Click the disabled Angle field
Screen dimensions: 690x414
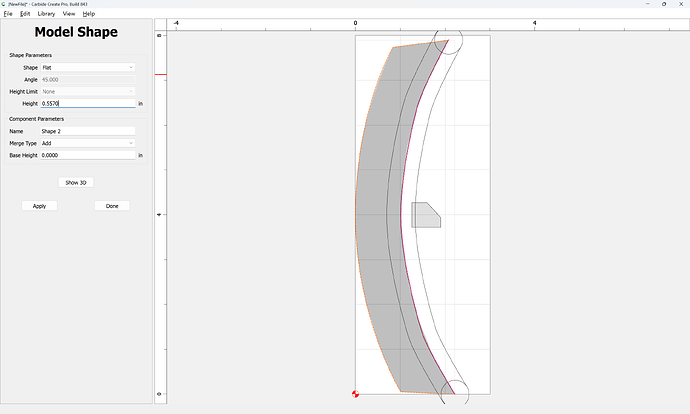[88, 80]
